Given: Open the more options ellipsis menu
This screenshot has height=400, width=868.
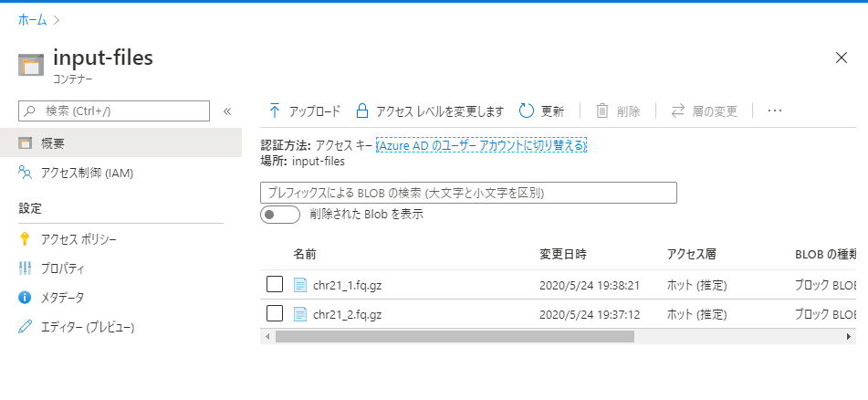Looking at the screenshot, I should tap(775, 111).
